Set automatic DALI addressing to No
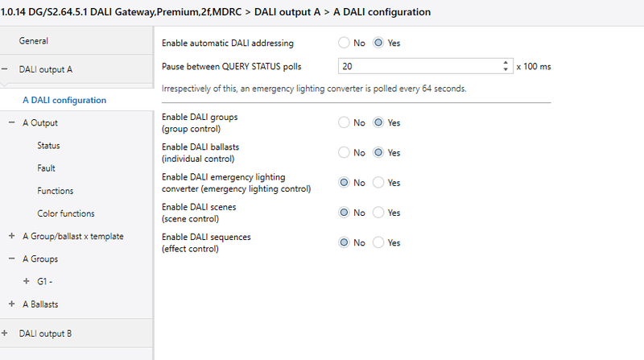 coord(345,43)
